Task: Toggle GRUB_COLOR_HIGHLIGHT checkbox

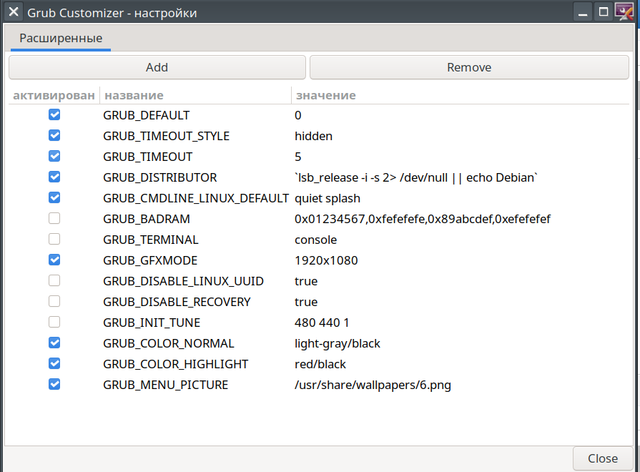Action: tap(54, 363)
